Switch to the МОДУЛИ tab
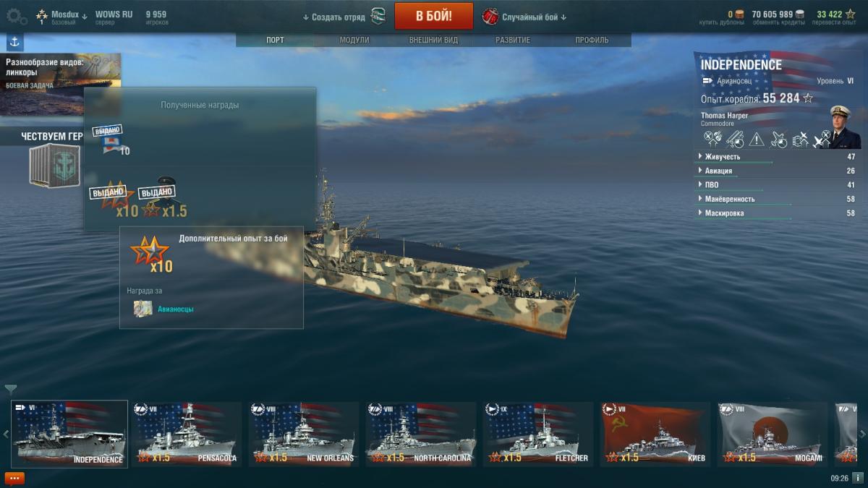Screen dimensions: 868x488 354,40
